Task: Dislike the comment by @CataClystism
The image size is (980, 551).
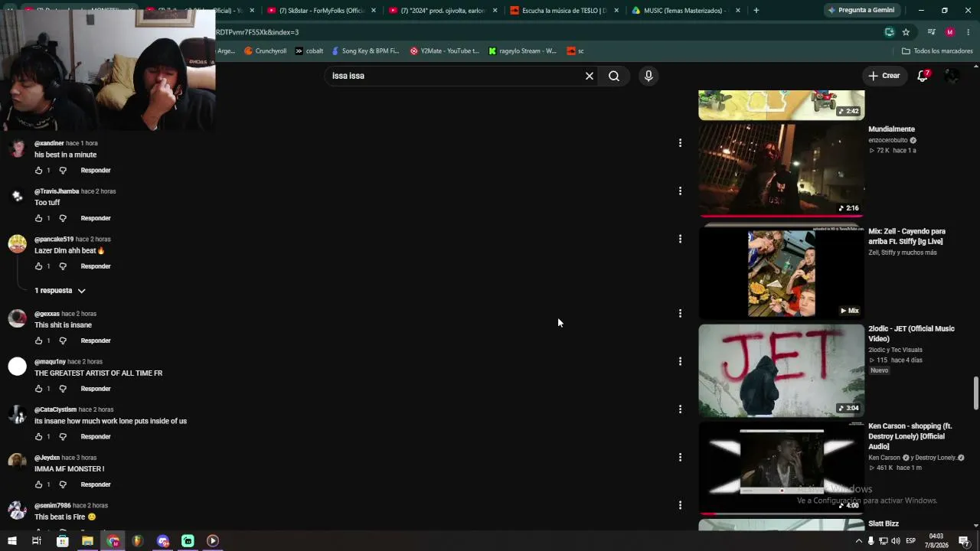Action: pyautogui.click(x=63, y=437)
